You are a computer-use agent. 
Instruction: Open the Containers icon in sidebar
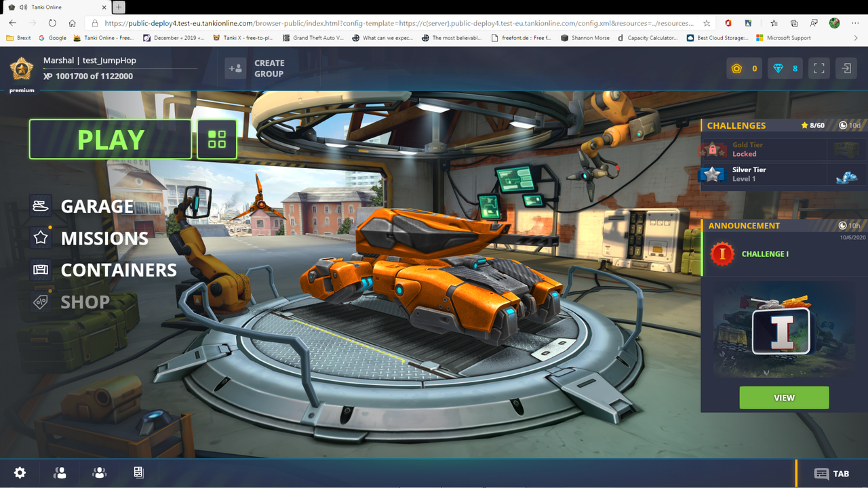pyautogui.click(x=41, y=270)
